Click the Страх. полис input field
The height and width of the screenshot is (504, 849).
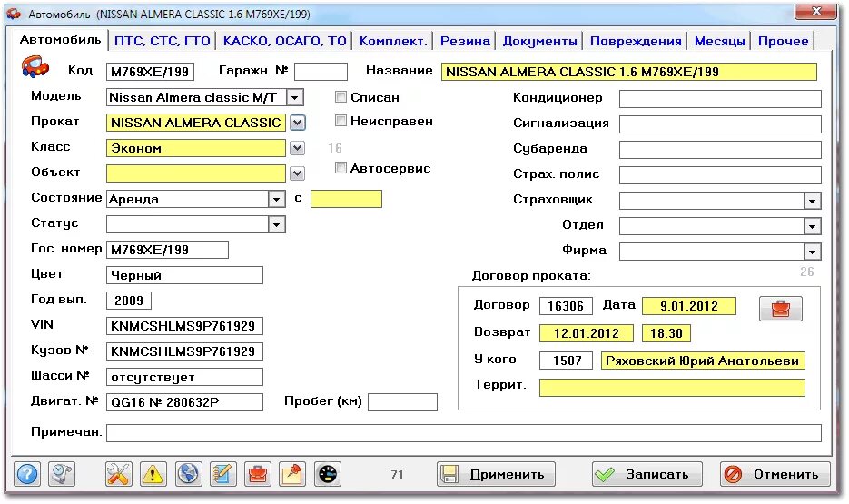(x=721, y=175)
